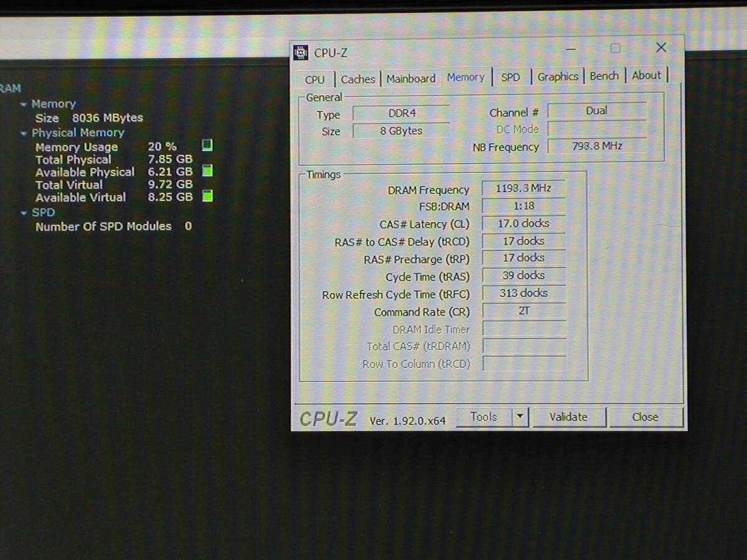Viewport: 747px width, 560px height.
Task: Collapse the Physical Memory tree node
Action: tap(24, 133)
